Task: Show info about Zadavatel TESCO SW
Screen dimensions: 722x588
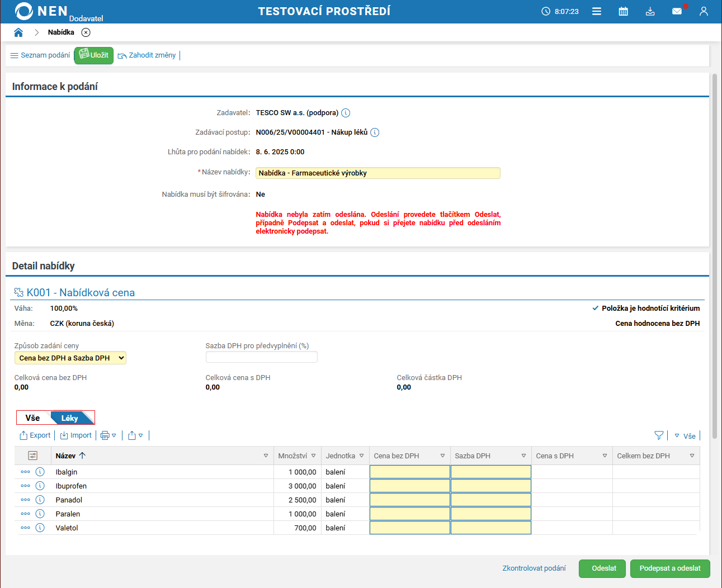Action: click(x=346, y=113)
